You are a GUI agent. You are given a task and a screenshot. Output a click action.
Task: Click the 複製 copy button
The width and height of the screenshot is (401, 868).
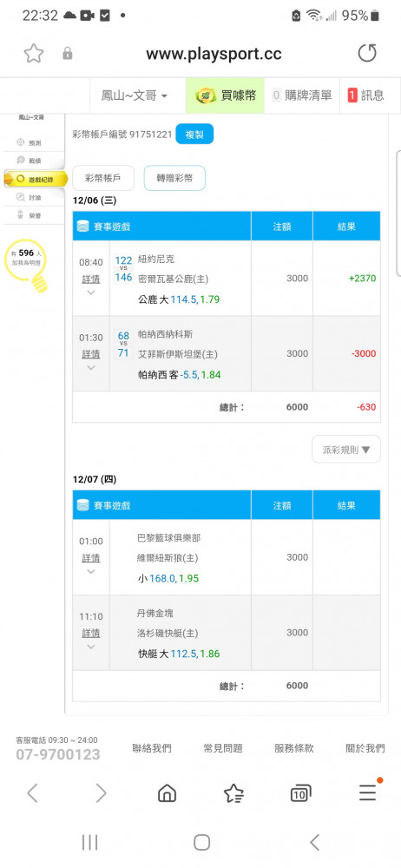194,135
